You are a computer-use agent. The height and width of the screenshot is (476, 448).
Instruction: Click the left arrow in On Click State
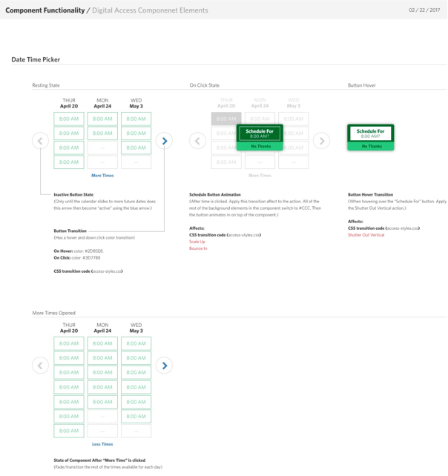(x=198, y=141)
